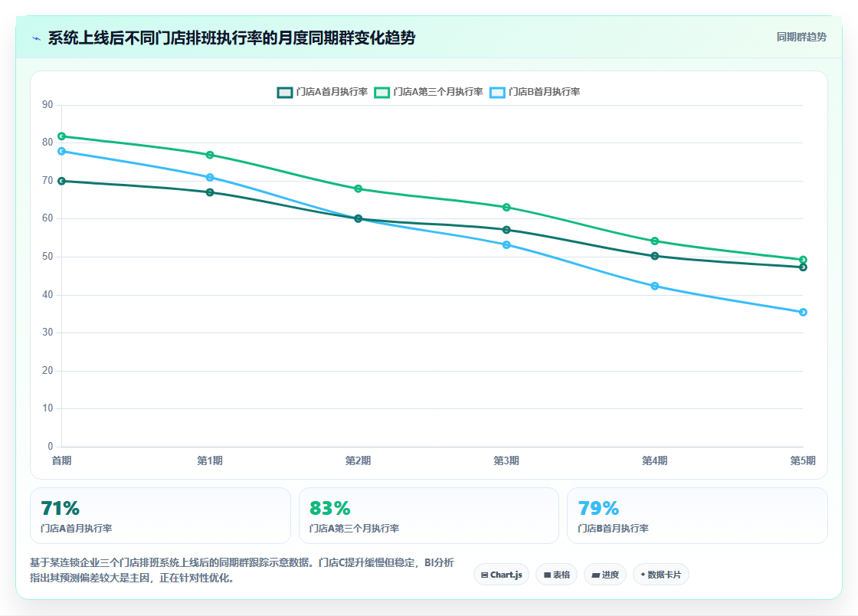Click 门店A第三个月执行率 data point at 第1期
This screenshot has height=616, width=858.
click(x=210, y=156)
